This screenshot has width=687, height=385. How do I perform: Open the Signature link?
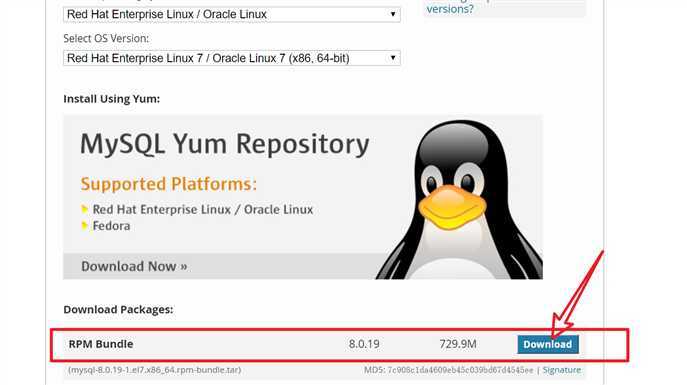pos(562,370)
